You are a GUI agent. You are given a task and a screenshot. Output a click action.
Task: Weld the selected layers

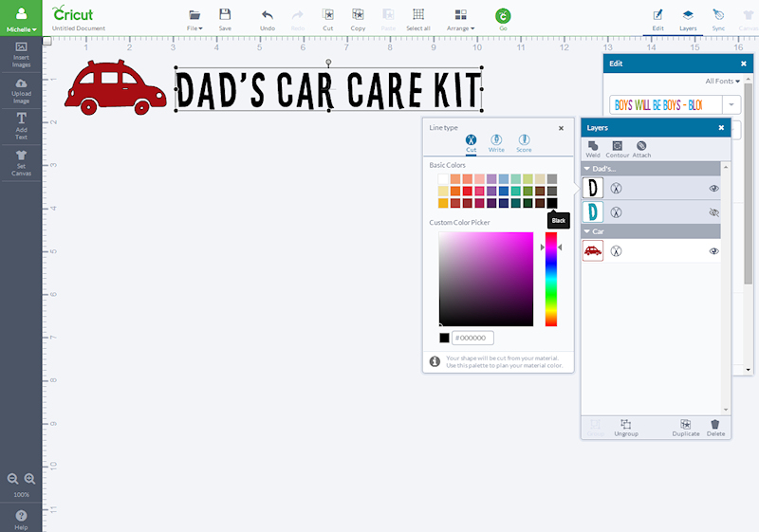593,149
